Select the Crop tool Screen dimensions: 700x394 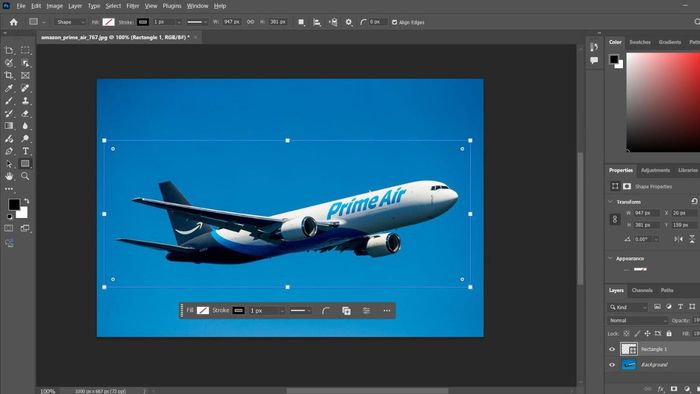(x=9, y=75)
